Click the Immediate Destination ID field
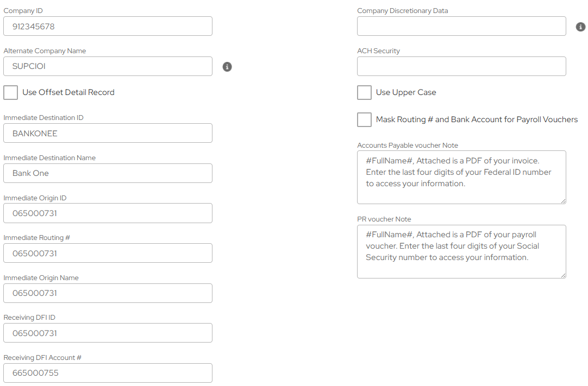 pyautogui.click(x=108, y=133)
